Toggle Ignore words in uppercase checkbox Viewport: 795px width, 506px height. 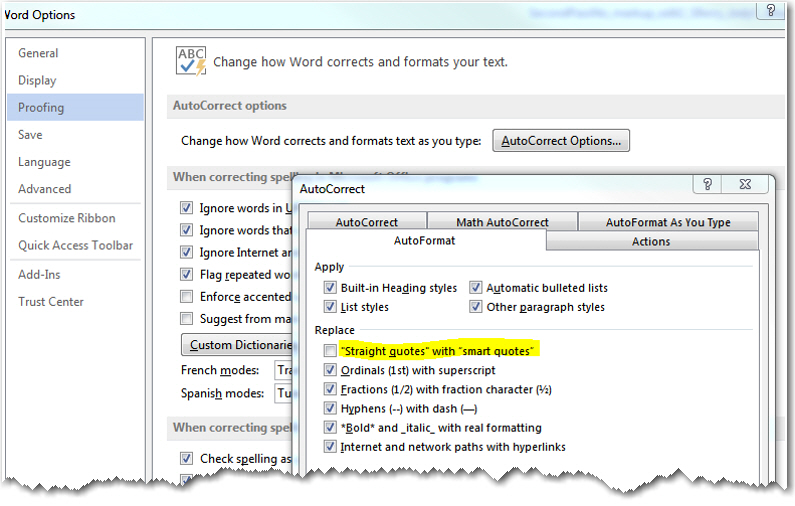point(187,208)
